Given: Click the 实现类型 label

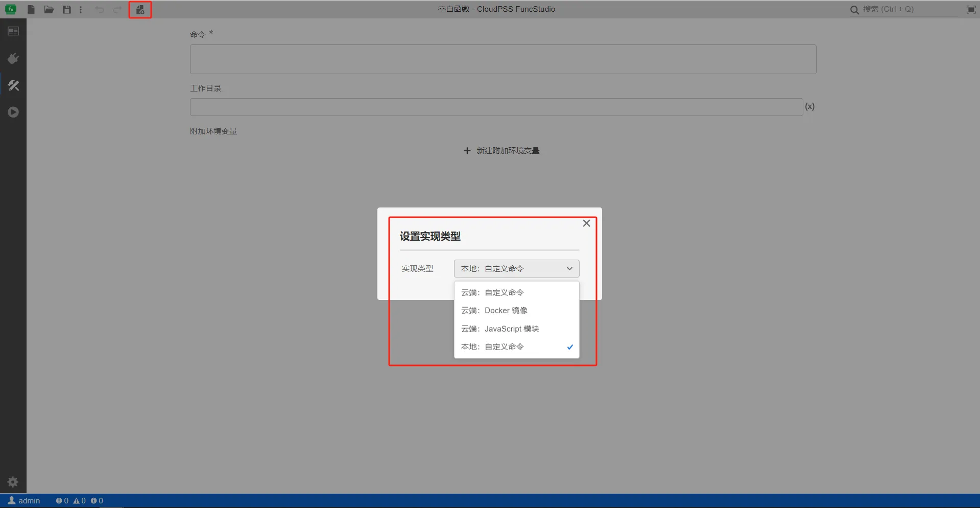Looking at the screenshot, I should coord(417,269).
